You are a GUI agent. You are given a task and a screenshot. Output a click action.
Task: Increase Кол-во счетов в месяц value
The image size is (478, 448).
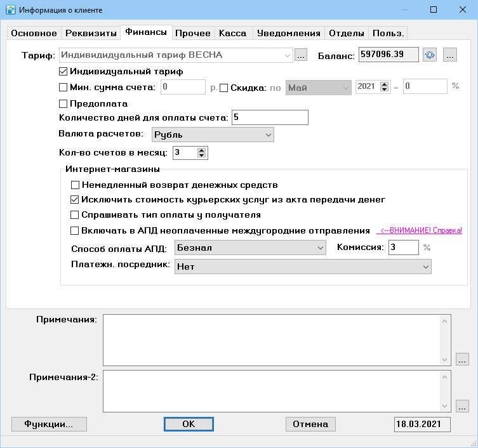(x=201, y=150)
